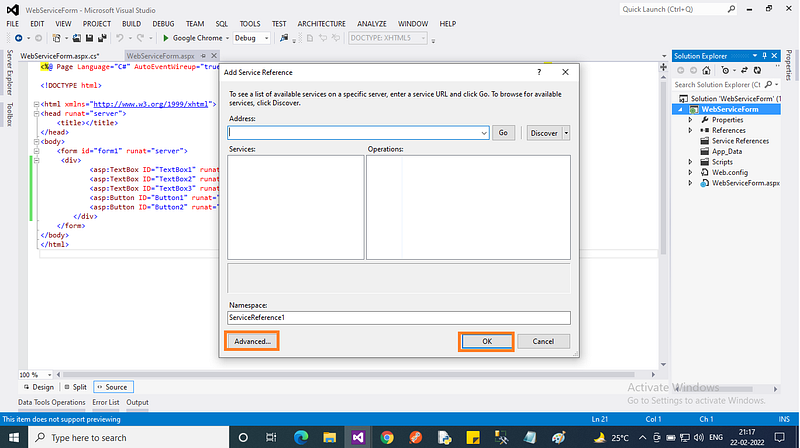Open the Address combo box dropdown

484,133
